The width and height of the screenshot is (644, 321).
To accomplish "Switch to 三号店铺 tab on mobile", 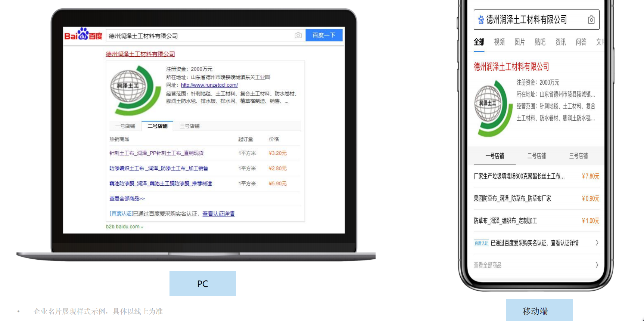I will 578,156.
